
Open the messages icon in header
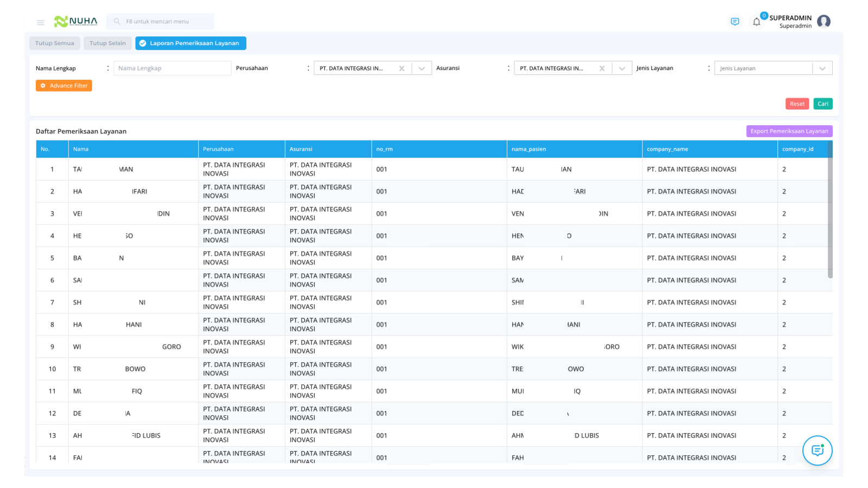[735, 22]
